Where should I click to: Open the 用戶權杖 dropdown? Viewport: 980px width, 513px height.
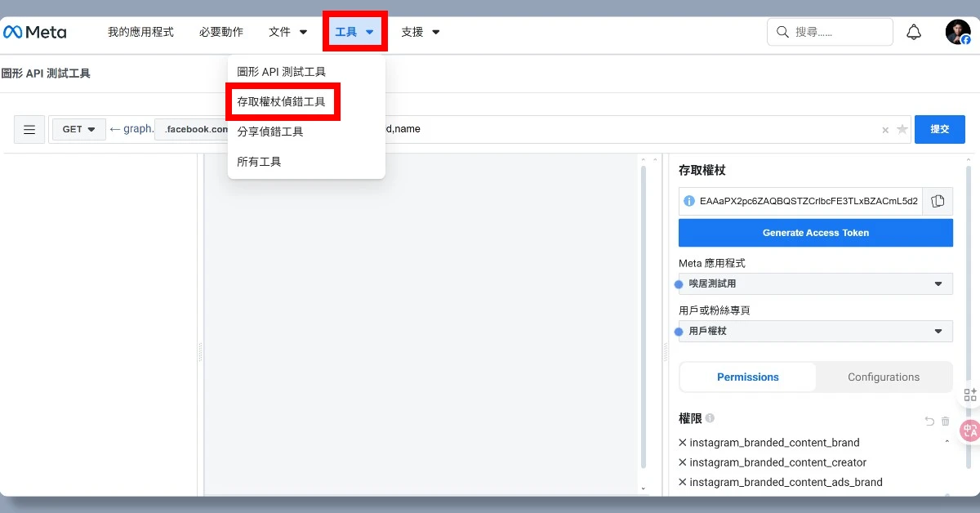click(x=816, y=331)
